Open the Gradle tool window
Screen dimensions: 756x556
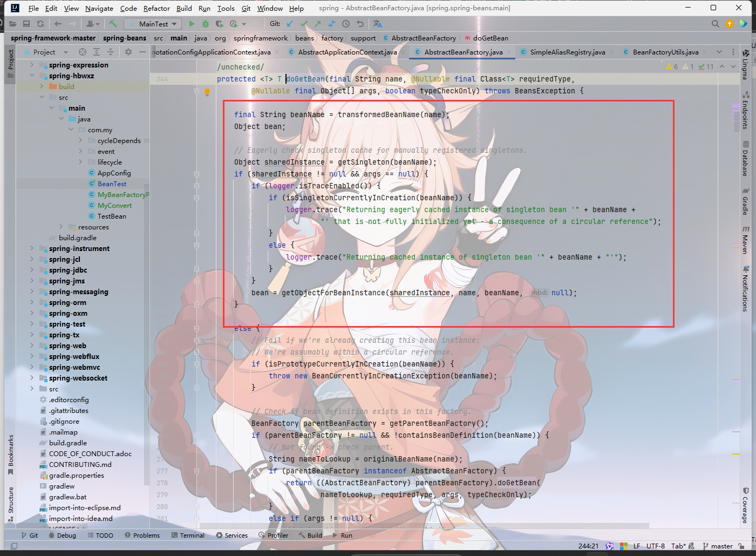pyautogui.click(x=745, y=201)
